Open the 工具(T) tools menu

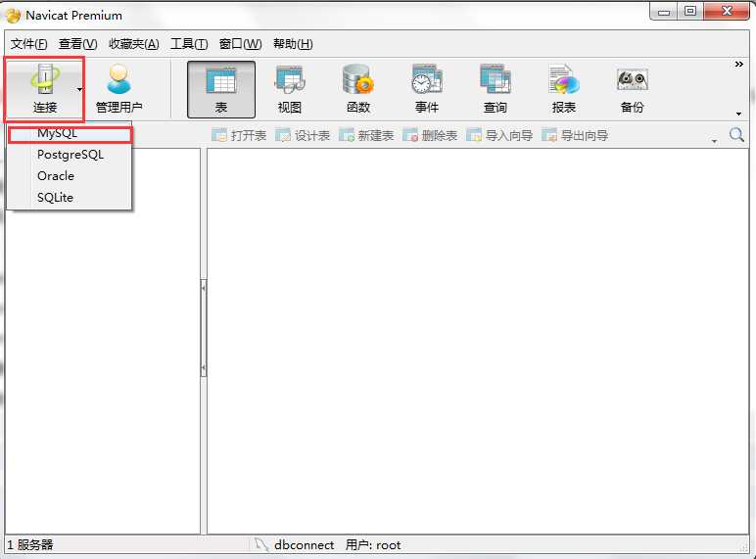click(189, 44)
